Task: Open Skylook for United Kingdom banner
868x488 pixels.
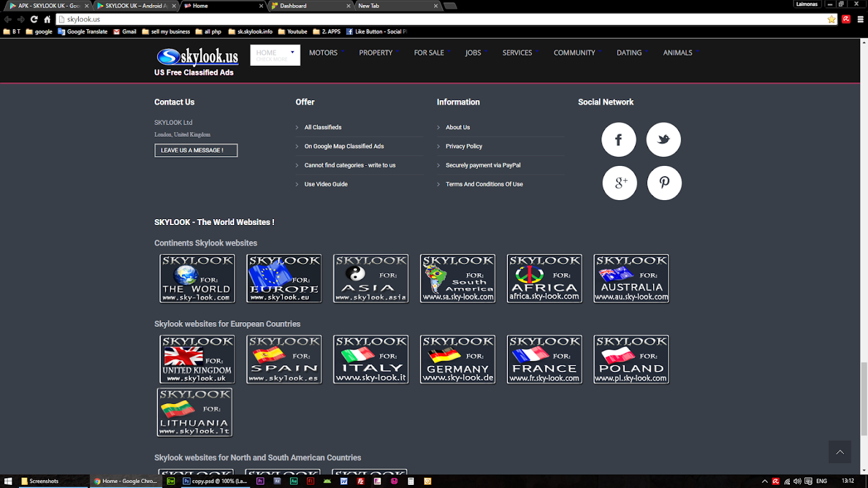Action: pyautogui.click(x=197, y=359)
